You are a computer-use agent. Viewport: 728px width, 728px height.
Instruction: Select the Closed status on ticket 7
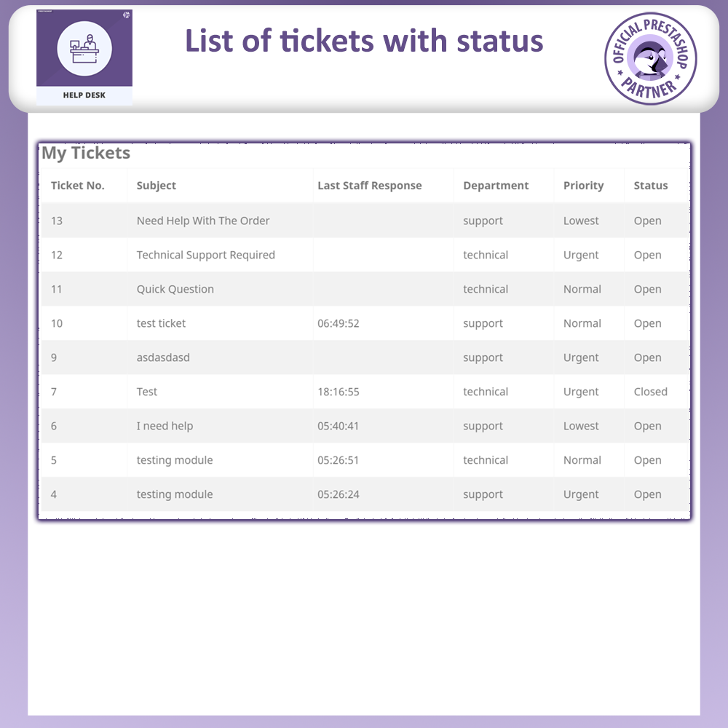click(650, 392)
